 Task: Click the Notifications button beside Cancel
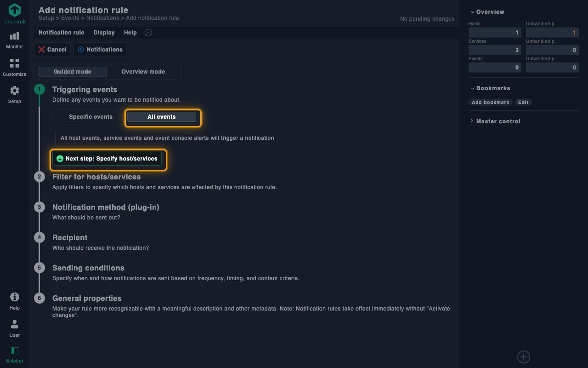pos(100,50)
